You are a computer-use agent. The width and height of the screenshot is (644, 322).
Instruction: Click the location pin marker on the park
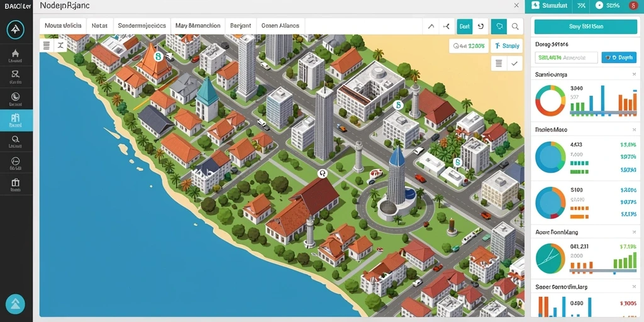pos(323,174)
